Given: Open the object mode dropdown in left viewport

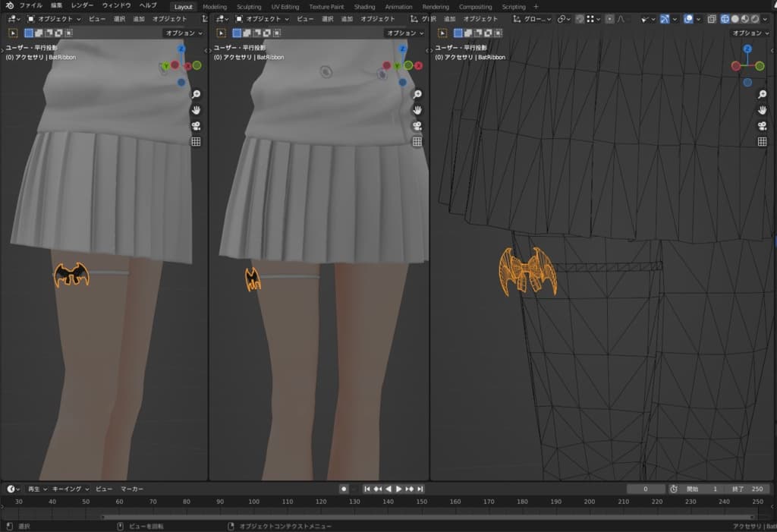Looking at the screenshot, I should click(x=54, y=19).
